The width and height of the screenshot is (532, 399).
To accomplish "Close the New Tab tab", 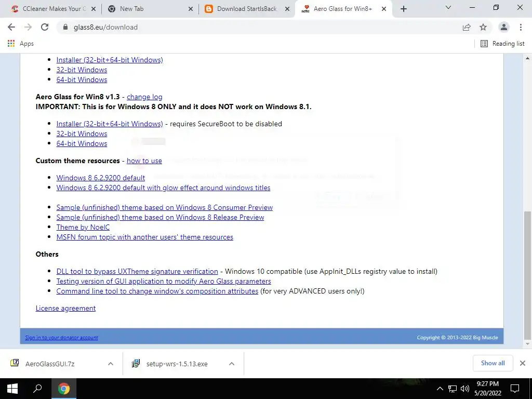I will (x=190, y=9).
